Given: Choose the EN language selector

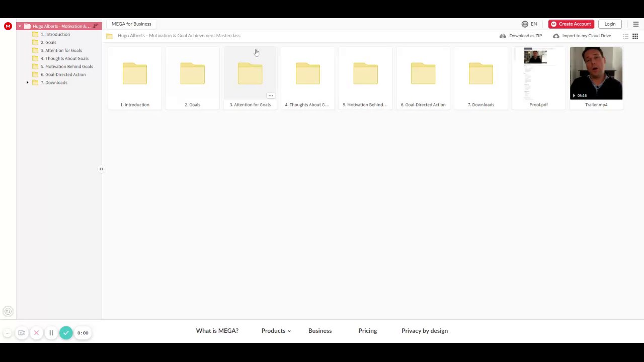Looking at the screenshot, I should pyautogui.click(x=534, y=24).
